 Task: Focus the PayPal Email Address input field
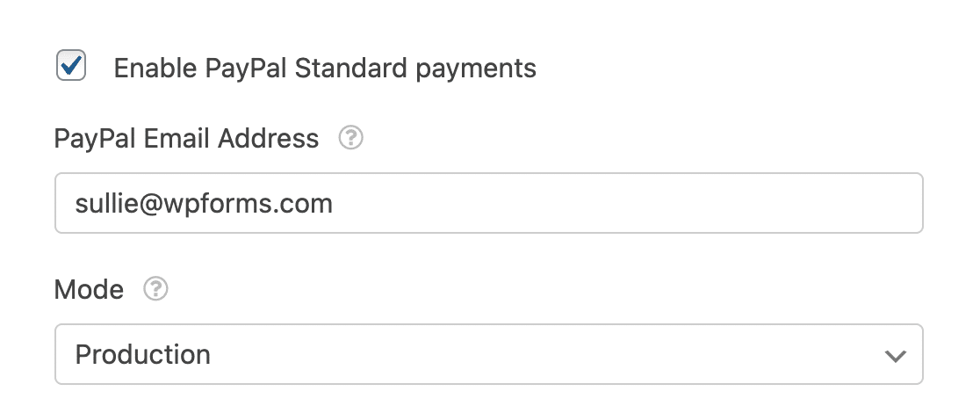pyautogui.click(x=489, y=203)
